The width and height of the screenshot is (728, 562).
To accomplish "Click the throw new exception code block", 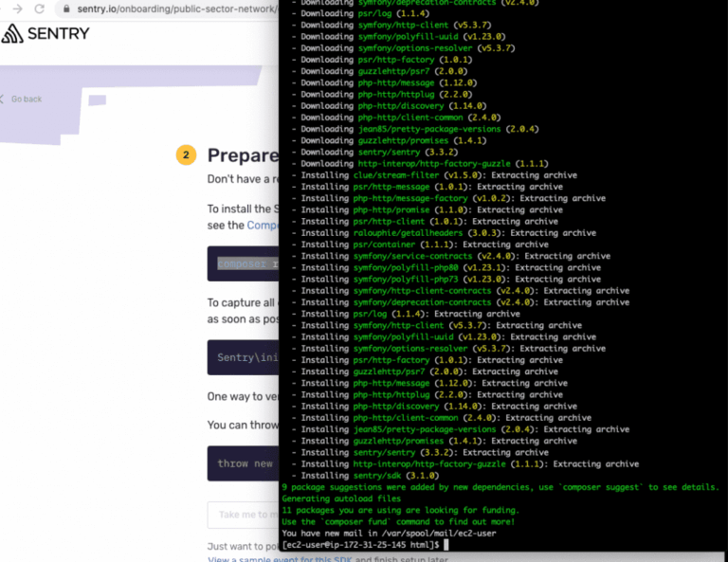I will (243, 463).
